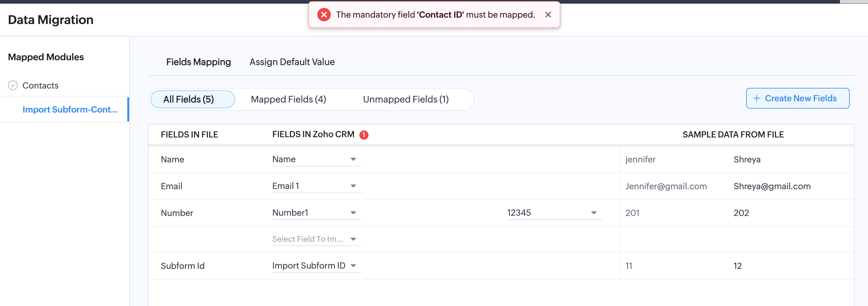
Task: Click the red badge beside Fields in Zoho CRM
Action: pos(364,135)
